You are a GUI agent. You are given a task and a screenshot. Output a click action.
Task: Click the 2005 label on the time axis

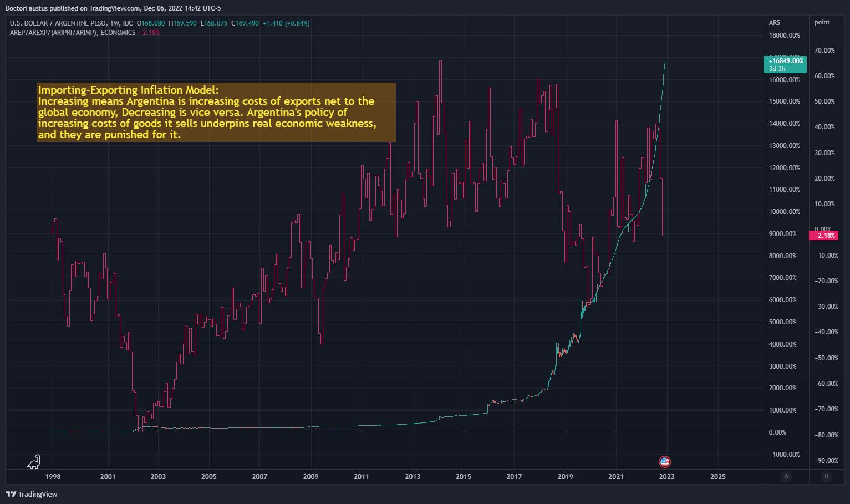209,476
